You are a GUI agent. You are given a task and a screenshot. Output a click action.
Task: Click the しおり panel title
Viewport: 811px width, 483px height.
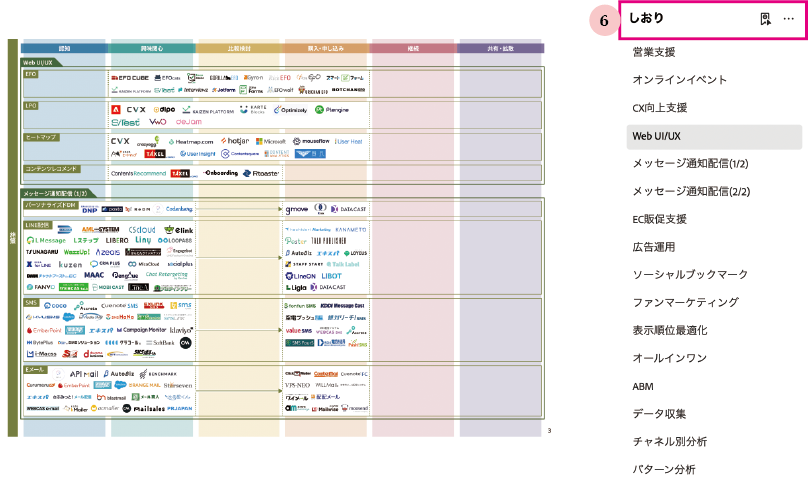[646, 19]
